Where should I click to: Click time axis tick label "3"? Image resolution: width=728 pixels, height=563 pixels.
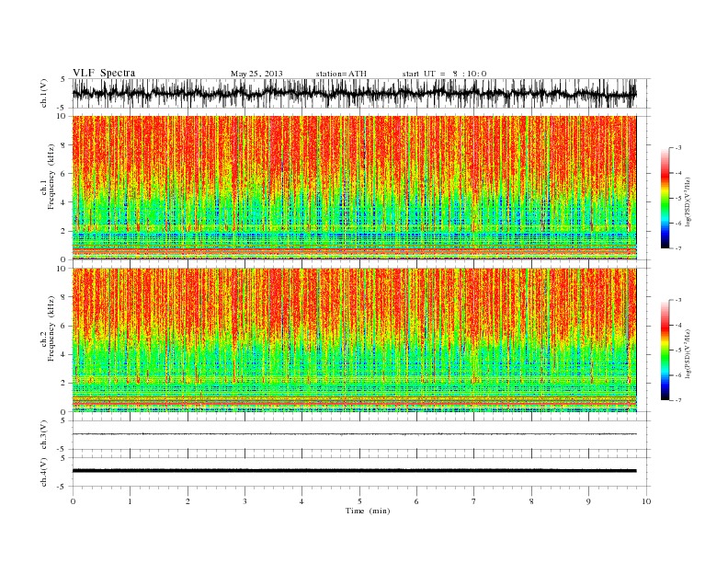(x=245, y=501)
